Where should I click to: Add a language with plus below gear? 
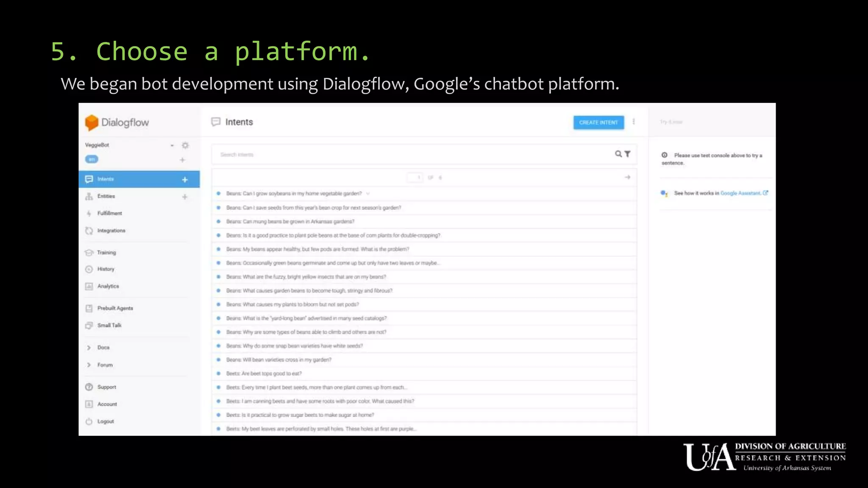(x=182, y=160)
